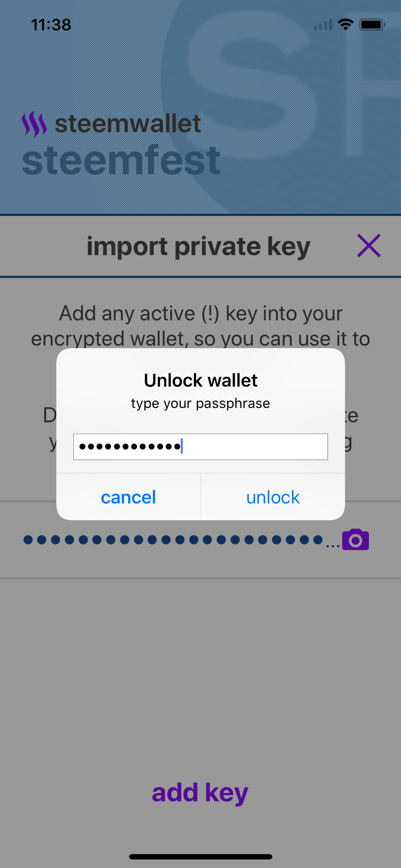Tap the steemwallet title text
Image resolution: width=401 pixels, height=868 pixels.
128,124
